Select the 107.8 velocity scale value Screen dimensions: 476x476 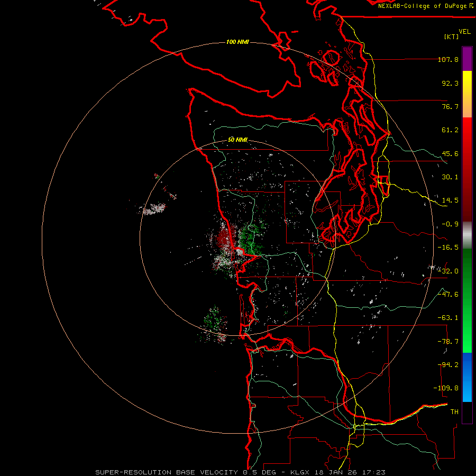(x=448, y=59)
